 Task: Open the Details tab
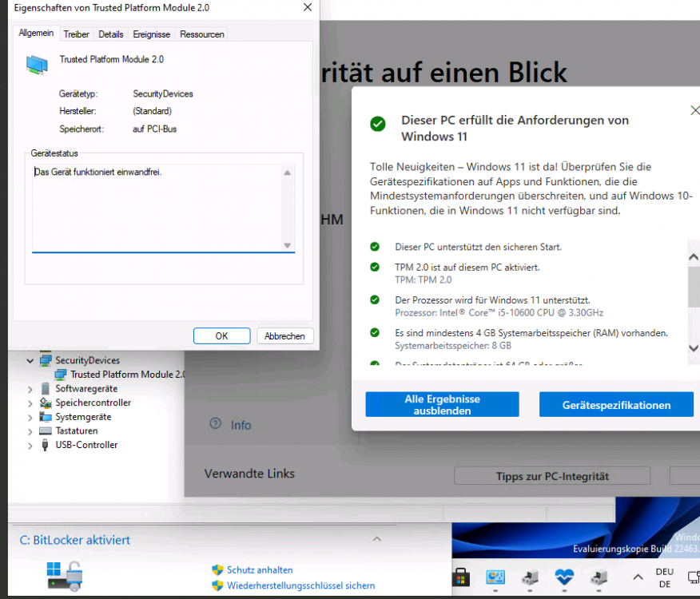tap(111, 34)
